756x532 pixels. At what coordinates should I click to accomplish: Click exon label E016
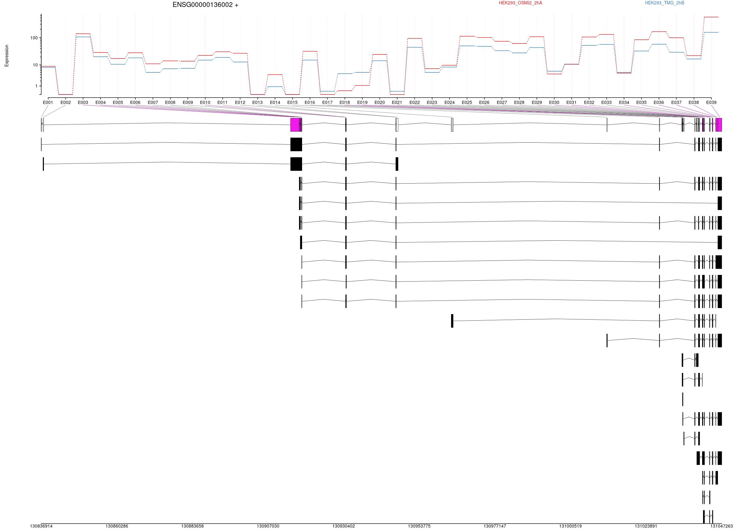pos(310,102)
